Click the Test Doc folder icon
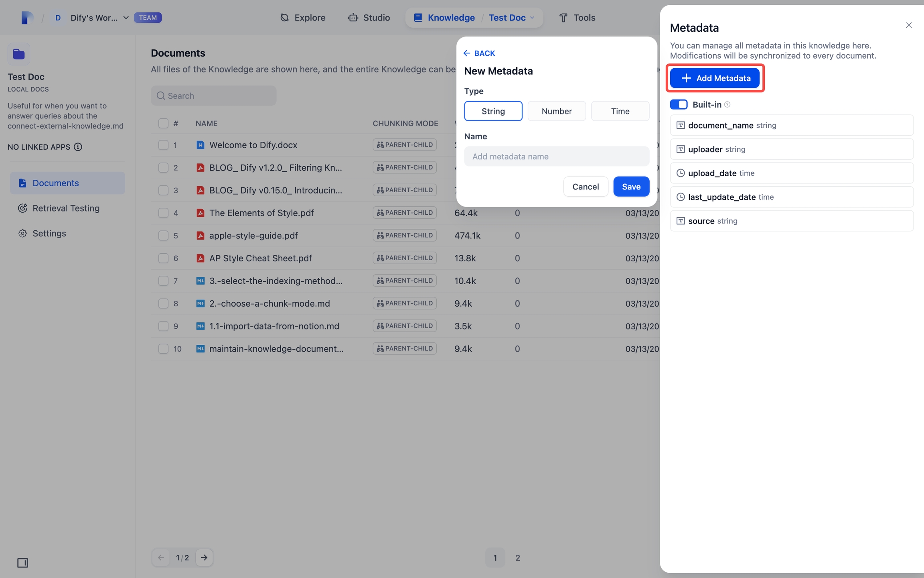This screenshot has height=578, width=924. 19,54
